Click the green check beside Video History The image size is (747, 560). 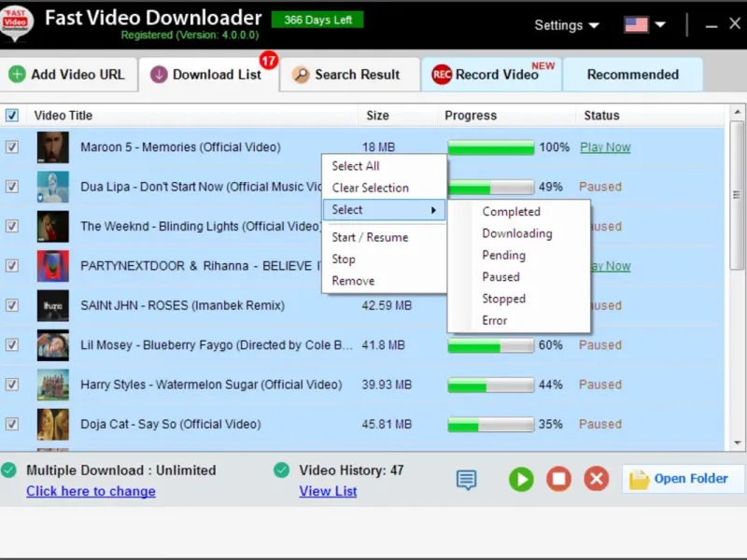(x=282, y=470)
